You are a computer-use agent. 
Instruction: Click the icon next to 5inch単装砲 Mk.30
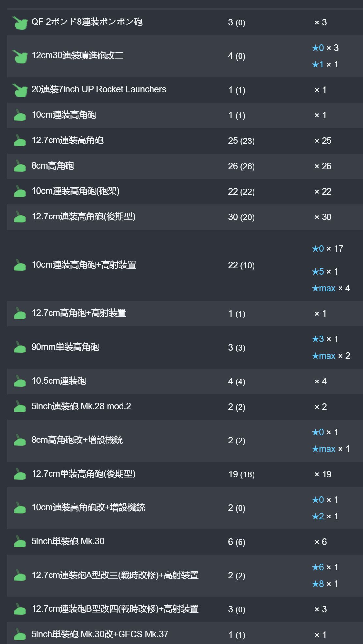pos(20,542)
